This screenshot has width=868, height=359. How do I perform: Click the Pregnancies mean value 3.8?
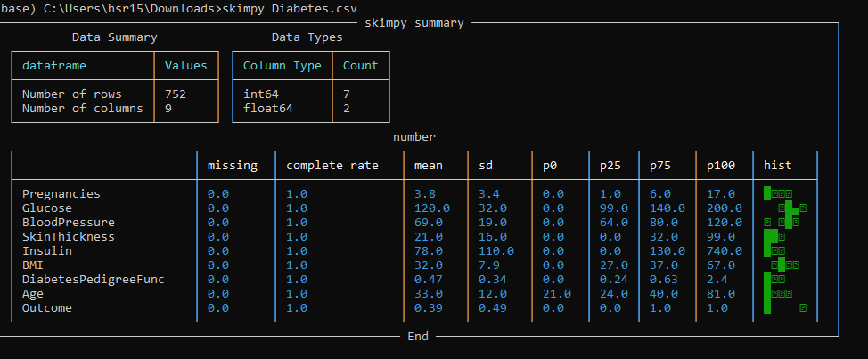point(424,194)
